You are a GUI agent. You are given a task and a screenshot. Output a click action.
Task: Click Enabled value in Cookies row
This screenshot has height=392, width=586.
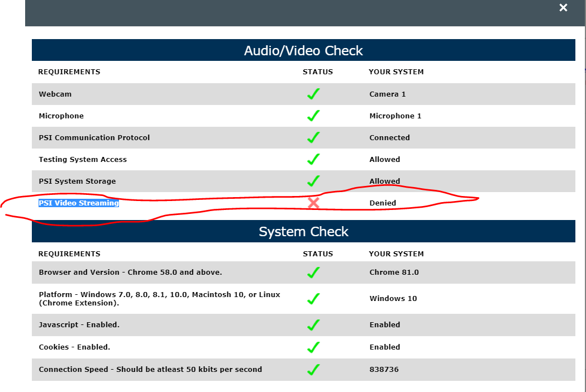coord(384,347)
